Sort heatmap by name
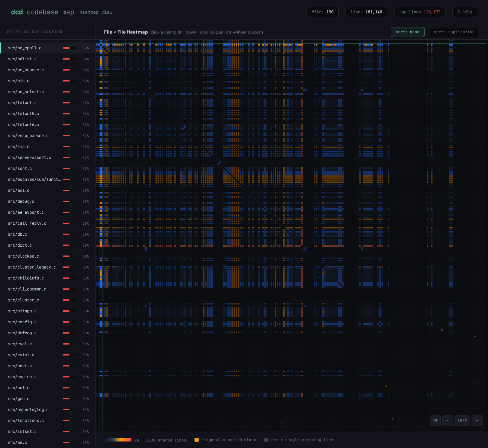The image size is (488, 448). click(408, 32)
